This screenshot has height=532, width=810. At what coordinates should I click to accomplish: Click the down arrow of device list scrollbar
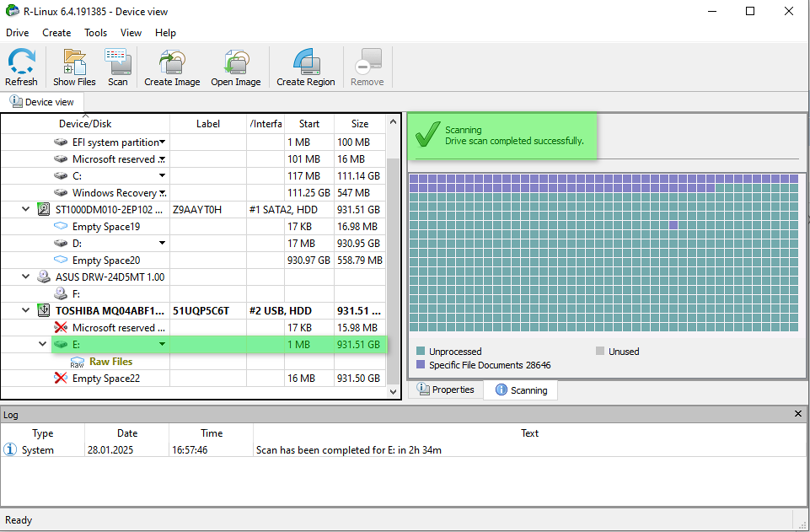click(393, 392)
